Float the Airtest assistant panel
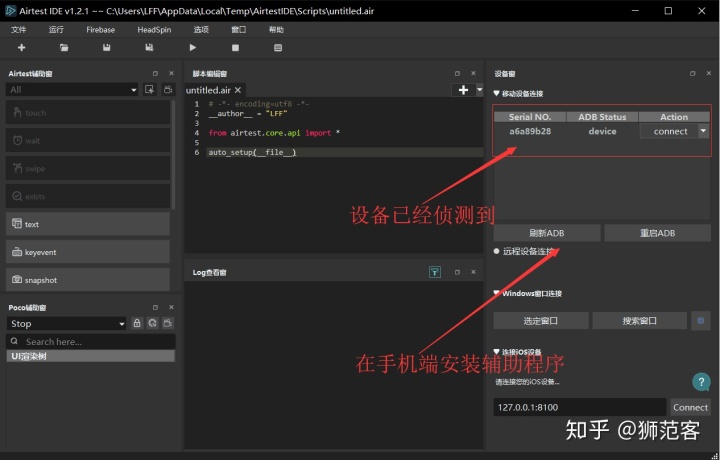This screenshot has width=720, height=460. click(x=155, y=73)
